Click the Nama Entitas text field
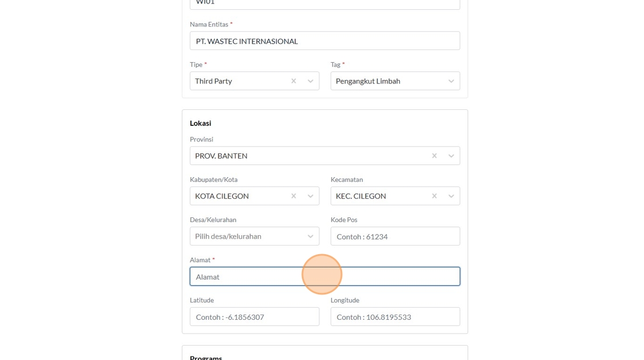This screenshot has height=360, width=644. pyautogui.click(x=324, y=41)
